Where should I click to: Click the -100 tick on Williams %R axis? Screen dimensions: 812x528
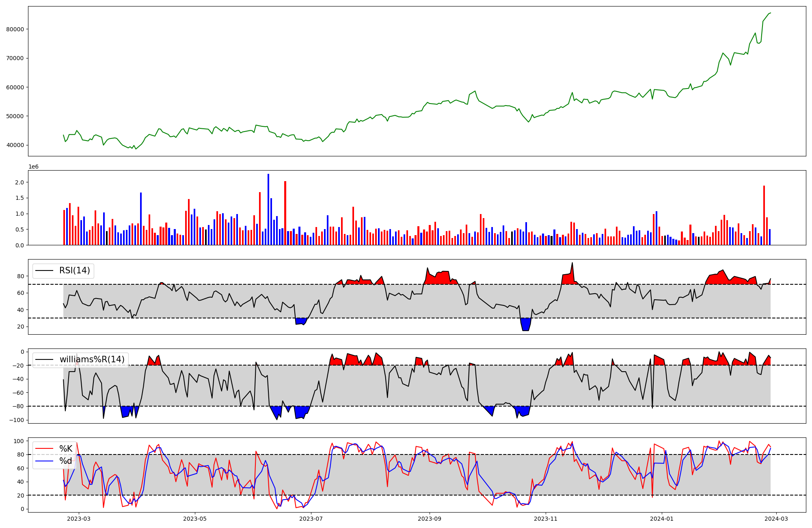coord(17,420)
